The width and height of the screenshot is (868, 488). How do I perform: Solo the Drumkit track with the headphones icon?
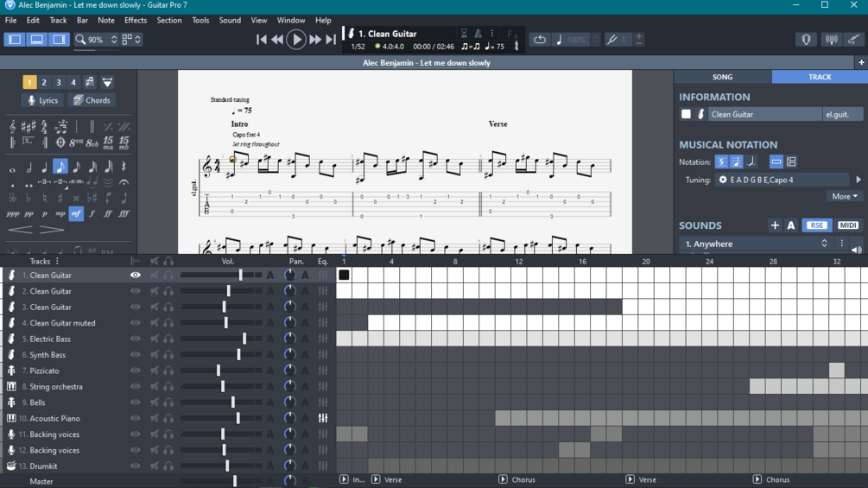click(x=168, y=466)
